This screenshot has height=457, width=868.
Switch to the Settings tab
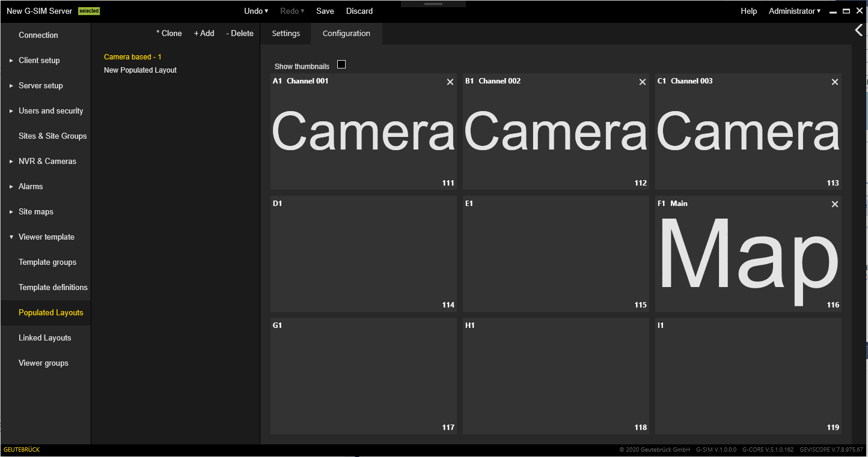(x=286, y=34)
